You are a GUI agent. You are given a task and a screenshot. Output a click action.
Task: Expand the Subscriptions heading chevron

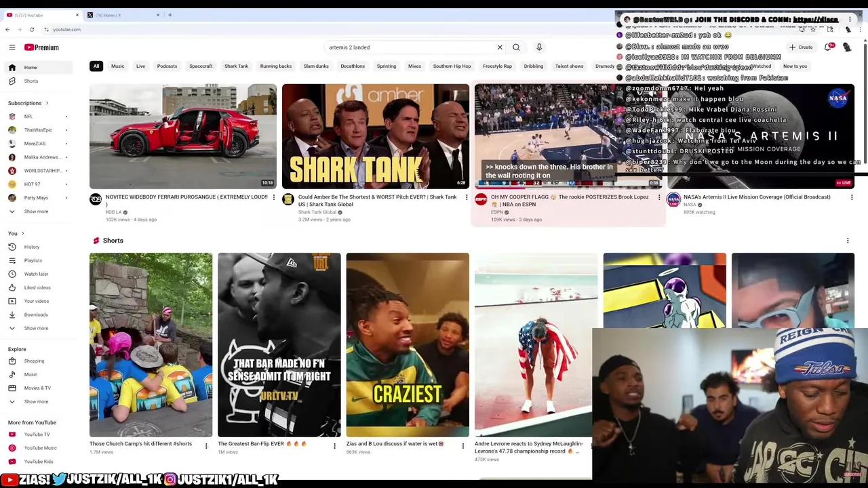[x=47, y=103]
